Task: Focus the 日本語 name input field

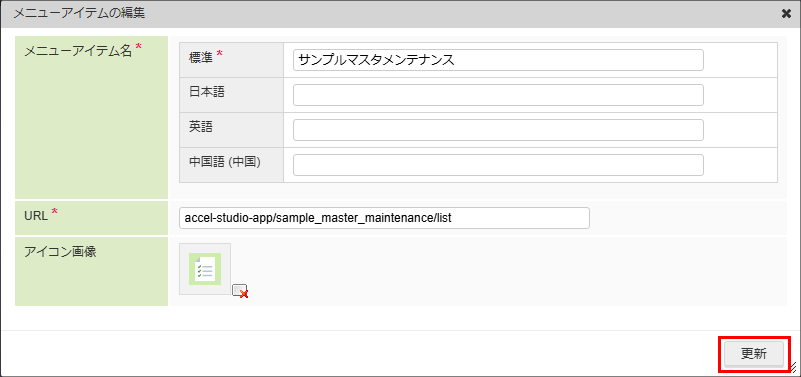Action: tap(498, 95)
